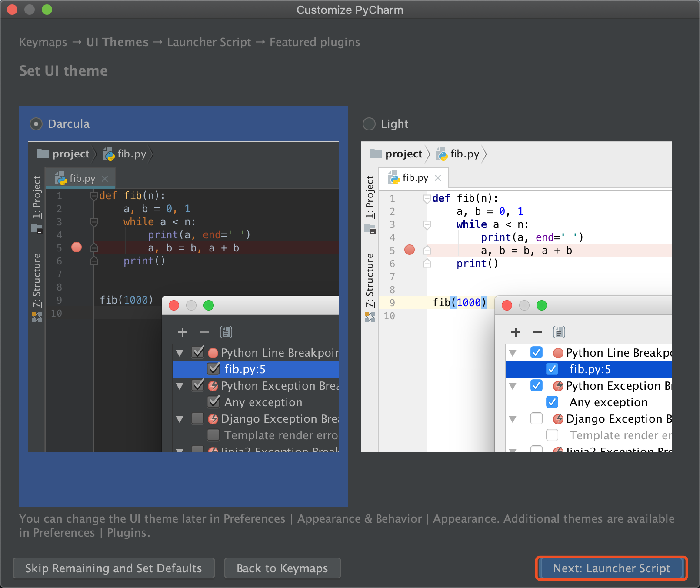Click the add breakpoint plus icon in Darcula preview
Image resolution: width=700 pixels, height=588 pixels.
tap(183, 332)
